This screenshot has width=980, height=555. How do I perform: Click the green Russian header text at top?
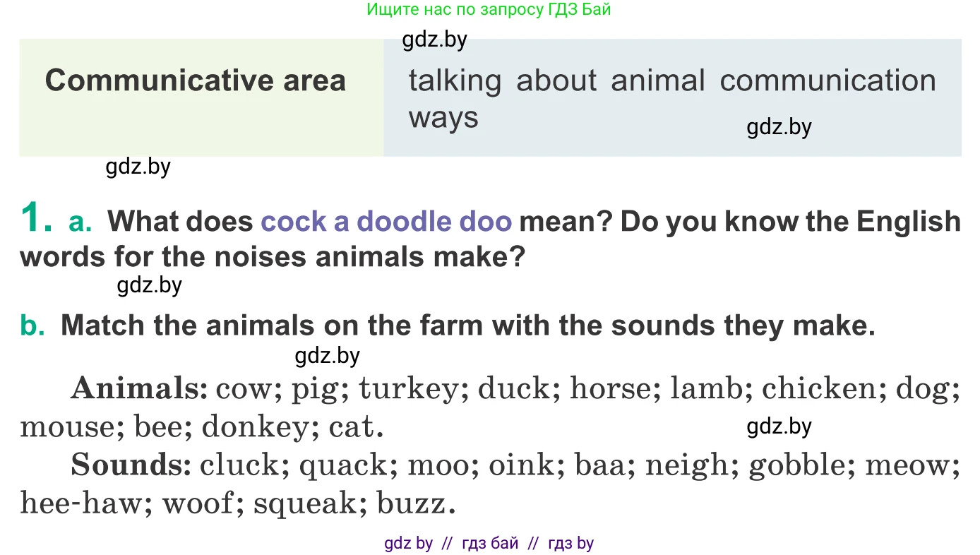(489, 10)
